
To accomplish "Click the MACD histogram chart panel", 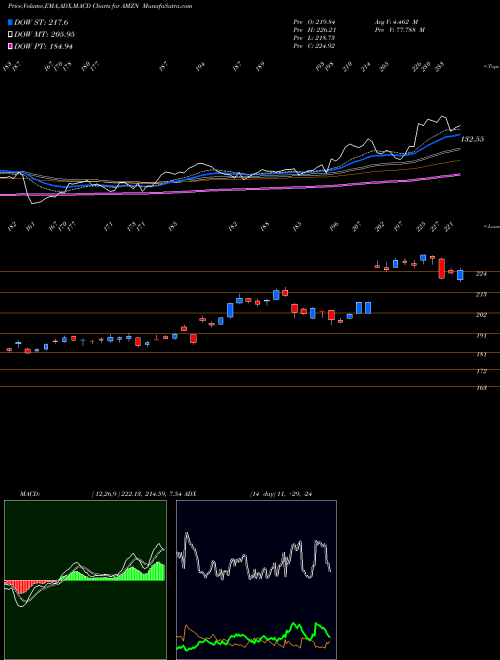I will 85,580.
